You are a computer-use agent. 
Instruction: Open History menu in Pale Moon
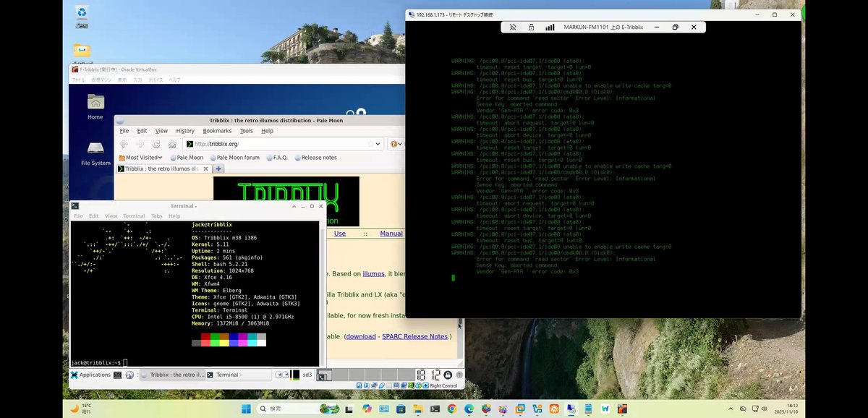[x=185, y=131]
